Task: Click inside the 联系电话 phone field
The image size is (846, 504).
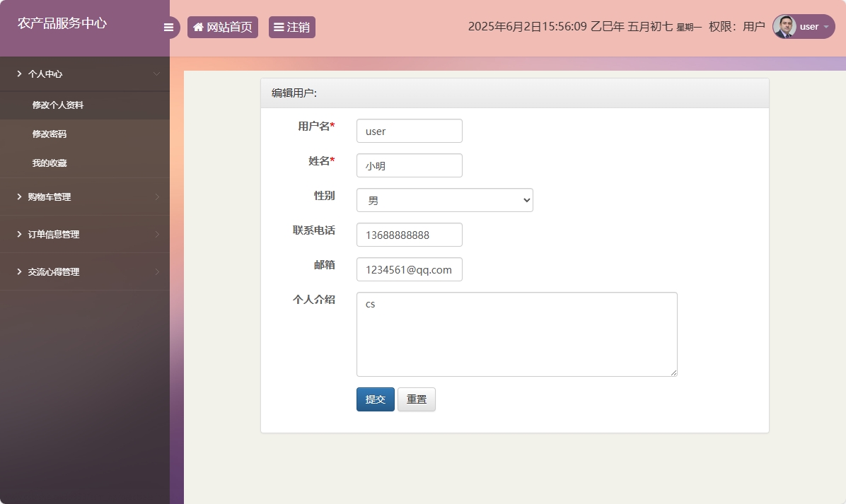Action: coord(409,235)
